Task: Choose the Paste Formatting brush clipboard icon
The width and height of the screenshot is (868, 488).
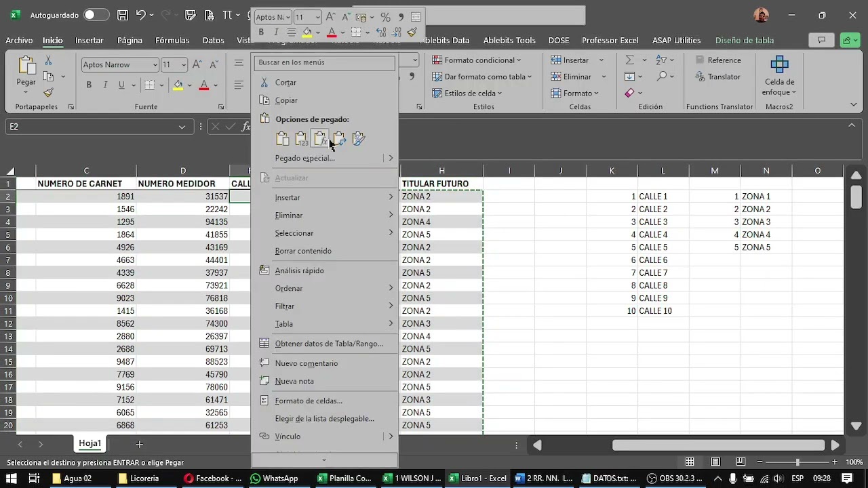Action: (x=358, y=139)
